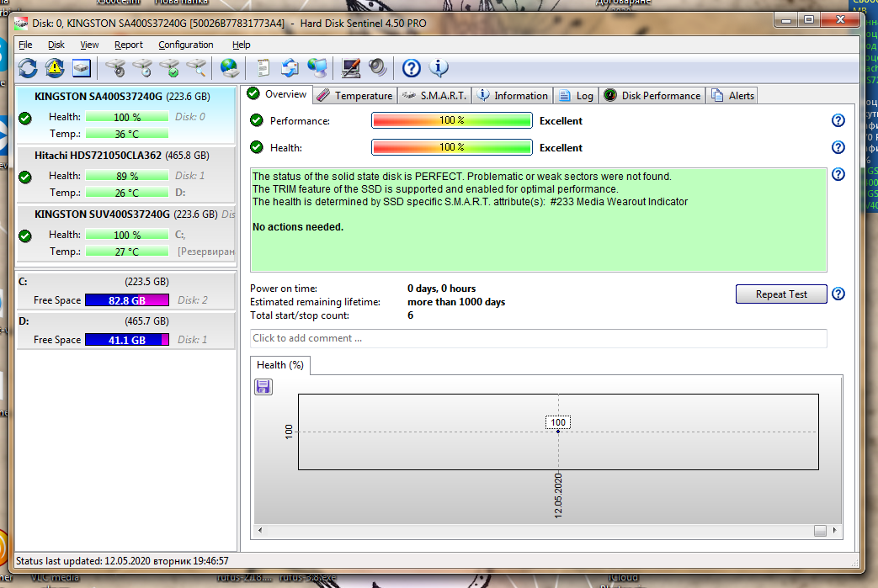878x588 pixels.
Task: Click the disk with magnifying glass toolbar icon
Action: (196, 68)
